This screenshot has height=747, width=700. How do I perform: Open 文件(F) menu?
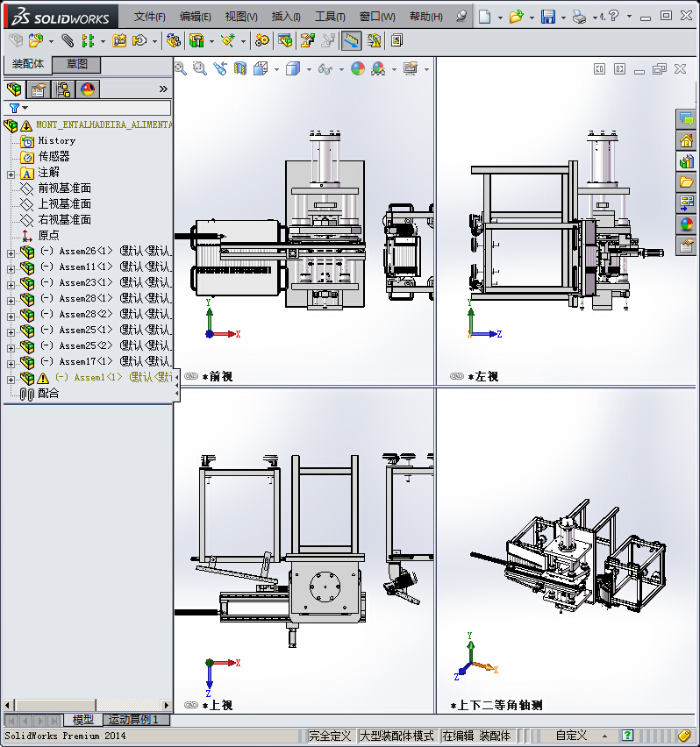pos(150,17)
